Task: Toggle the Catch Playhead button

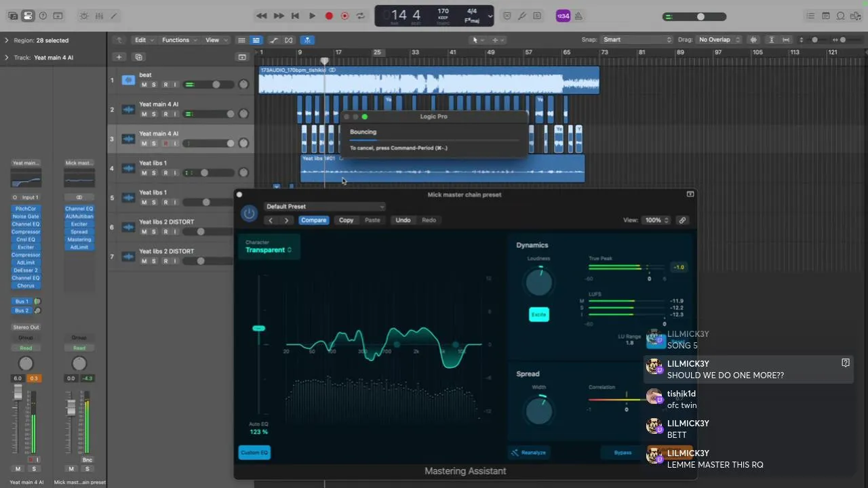Action: [308, 40]
